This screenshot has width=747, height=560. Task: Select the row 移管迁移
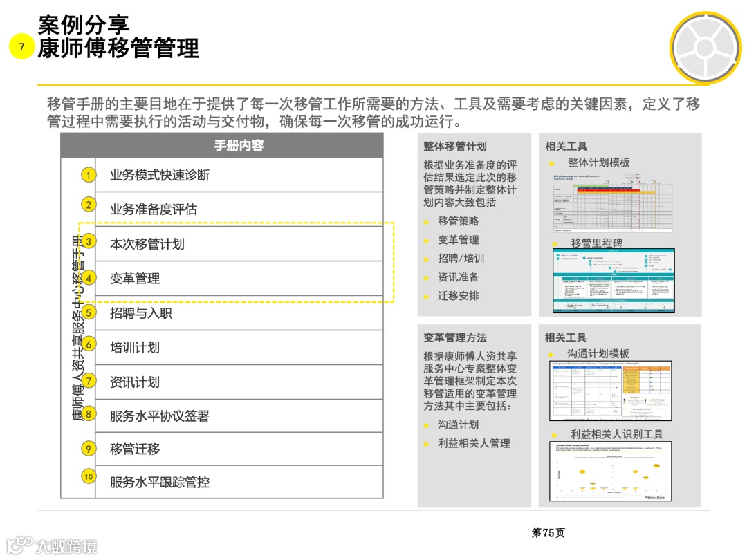239,449
